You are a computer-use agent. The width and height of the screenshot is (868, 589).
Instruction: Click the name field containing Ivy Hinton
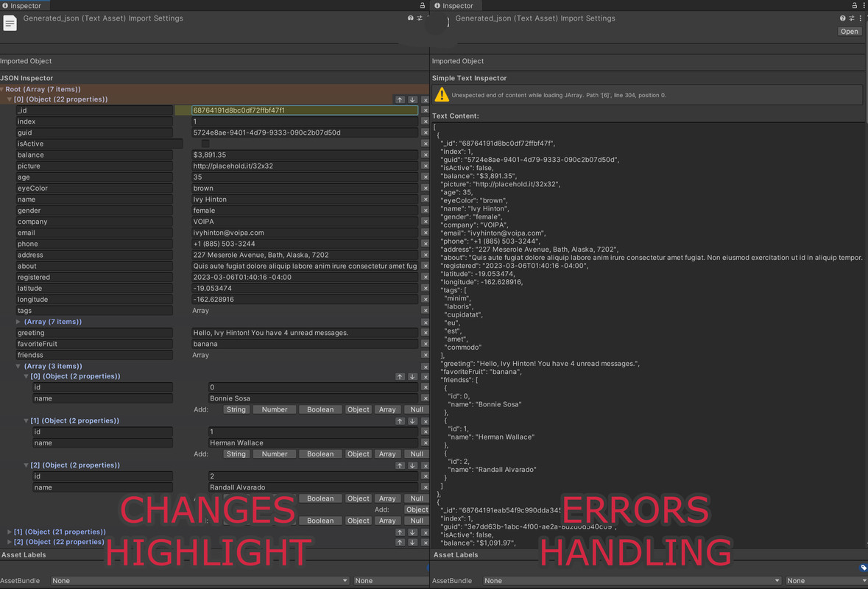305,200
